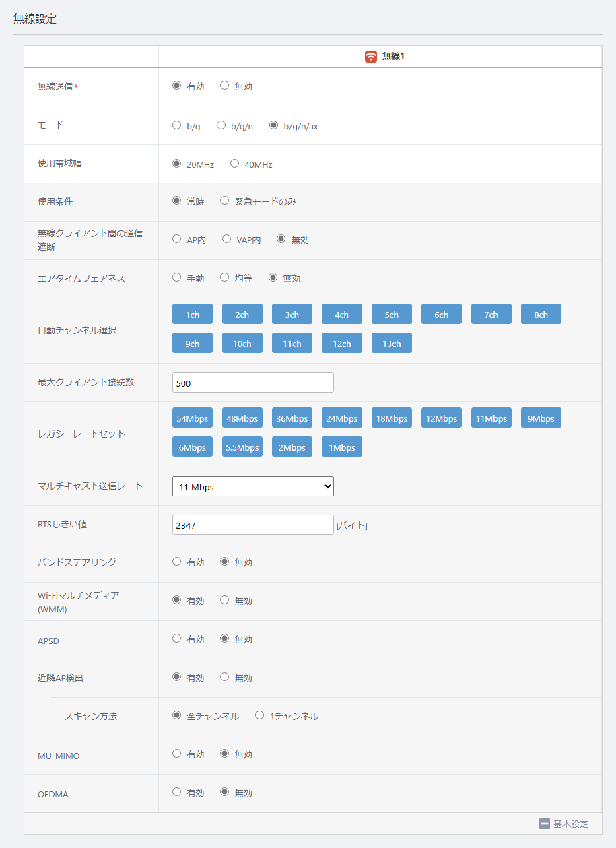Disable OFDMA
Image resolution: width=616 pixels, height=848 pixels.
coord(225,792)
